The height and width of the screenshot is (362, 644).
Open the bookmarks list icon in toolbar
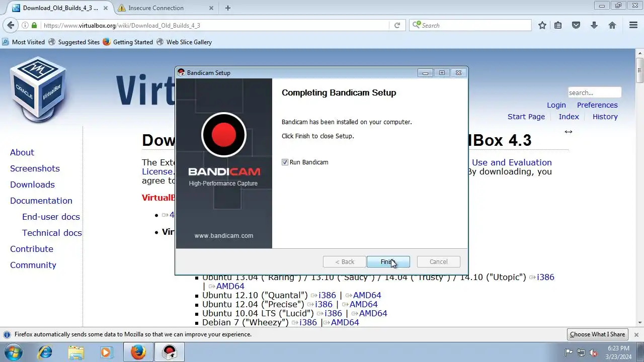pyautogui.click(x=558, y=25)
